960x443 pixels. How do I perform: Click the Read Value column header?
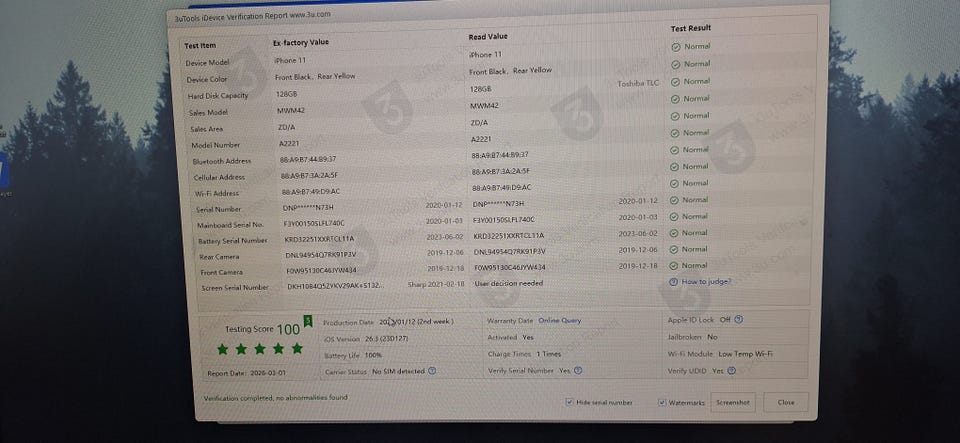click(488, 37)
